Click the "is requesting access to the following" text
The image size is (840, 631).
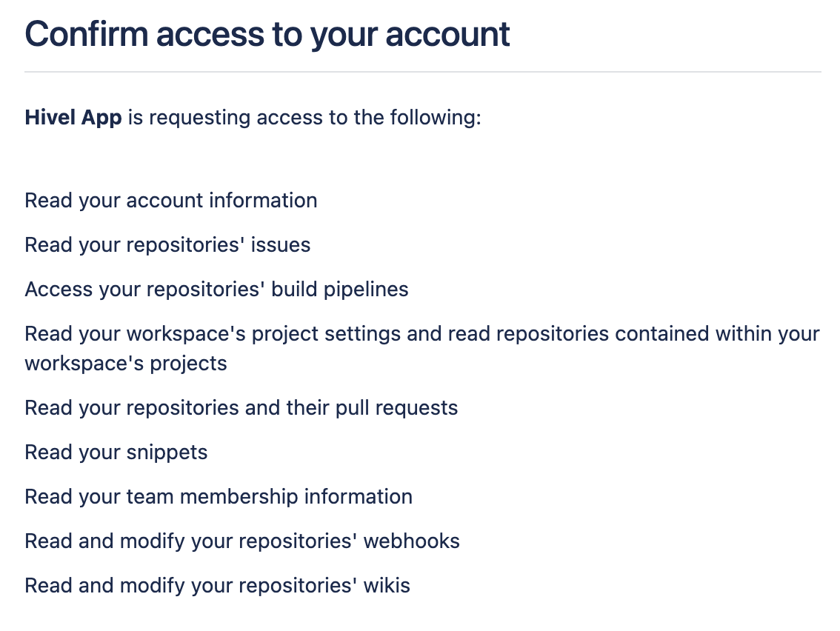click(x=304, y=118)
